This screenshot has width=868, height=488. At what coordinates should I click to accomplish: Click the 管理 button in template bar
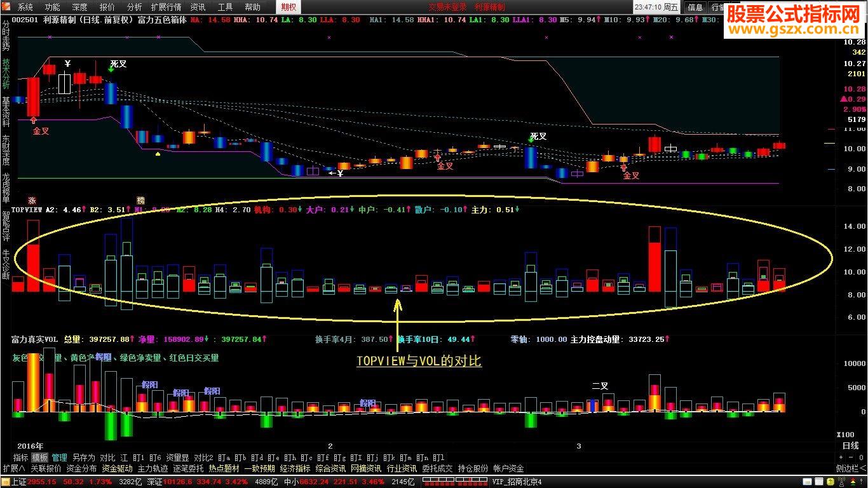[x=59, y=457]
